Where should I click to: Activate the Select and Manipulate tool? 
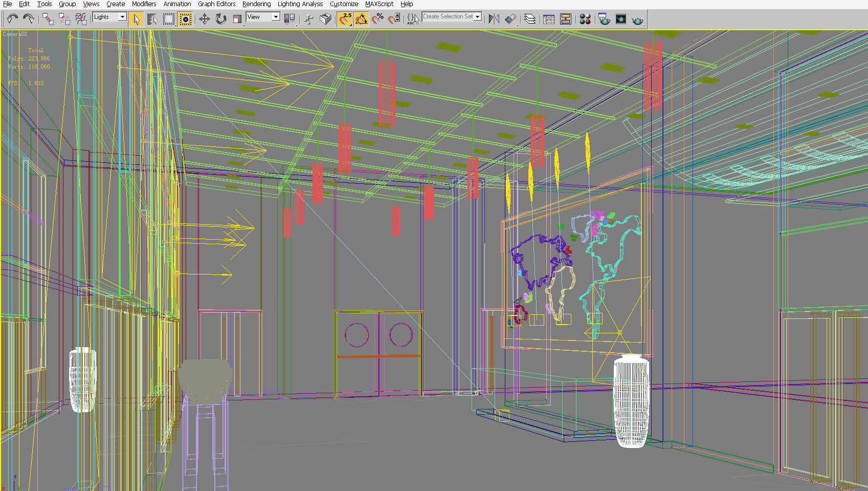[309, 19]
